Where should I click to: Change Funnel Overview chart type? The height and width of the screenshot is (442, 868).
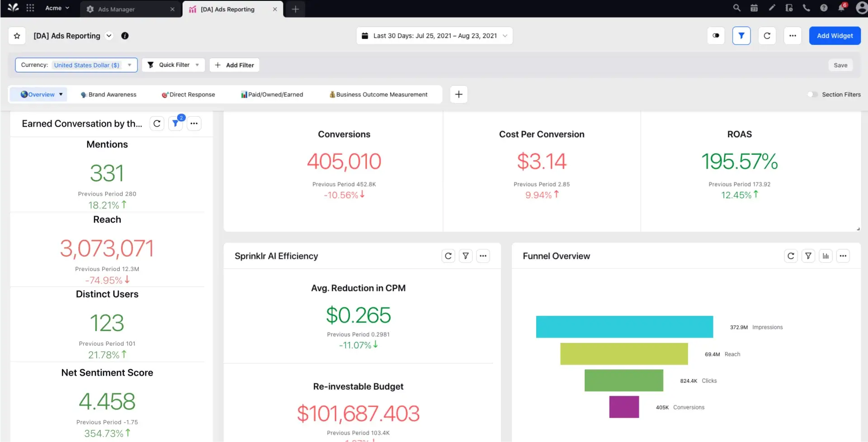(826, 256)
